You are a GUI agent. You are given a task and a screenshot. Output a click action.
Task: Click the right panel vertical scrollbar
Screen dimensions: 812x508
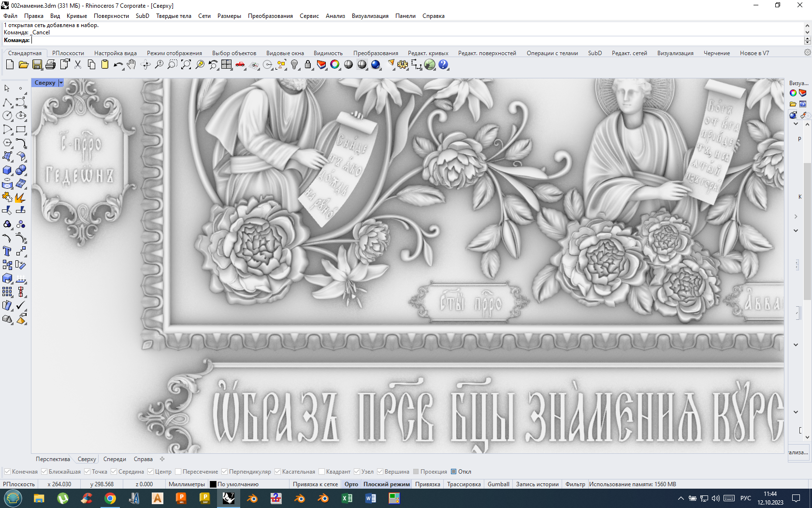[807, 232]
